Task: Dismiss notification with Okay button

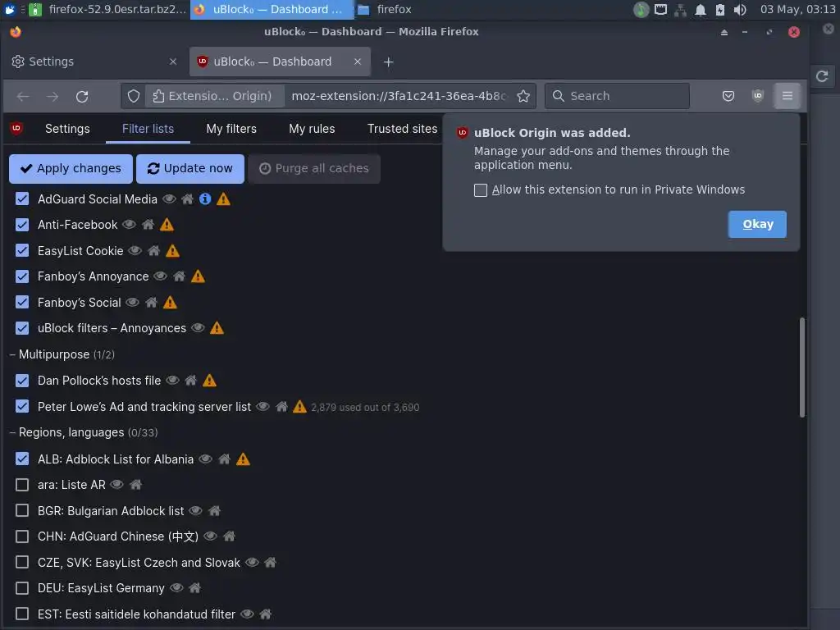Action: [x=757, y=225]
